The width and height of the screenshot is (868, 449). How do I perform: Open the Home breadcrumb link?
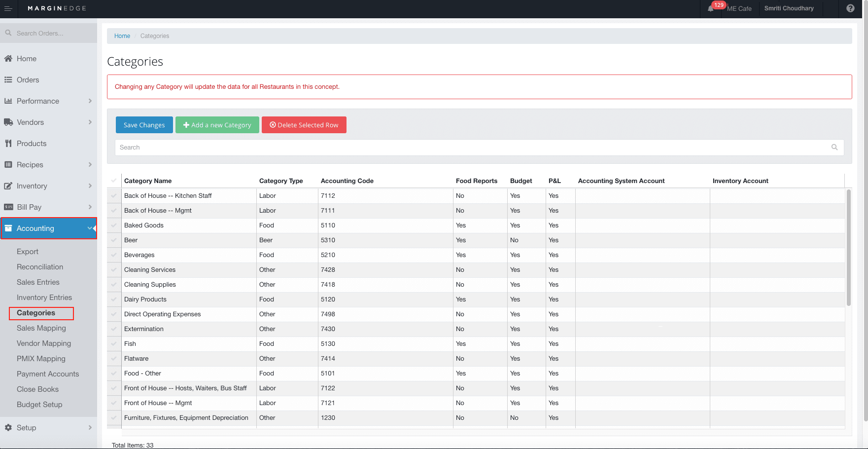click(x=122, y=36)
